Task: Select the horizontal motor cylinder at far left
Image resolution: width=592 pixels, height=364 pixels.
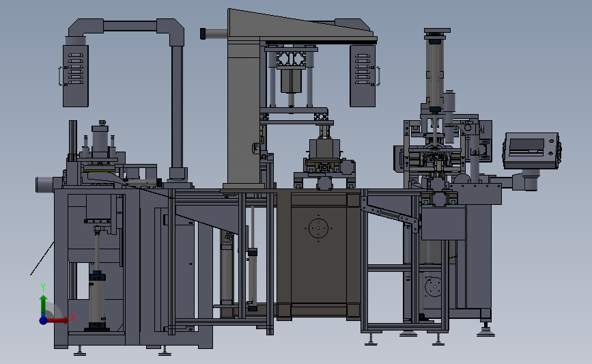Action: pos(49,184)
